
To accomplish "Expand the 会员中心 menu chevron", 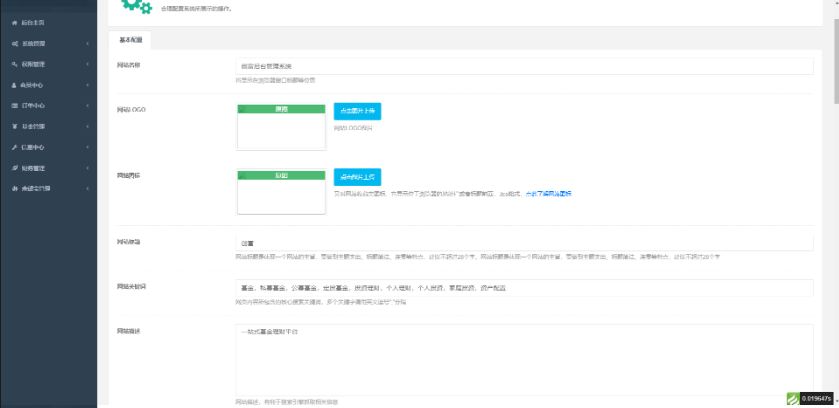I will (x=87, y=85).
